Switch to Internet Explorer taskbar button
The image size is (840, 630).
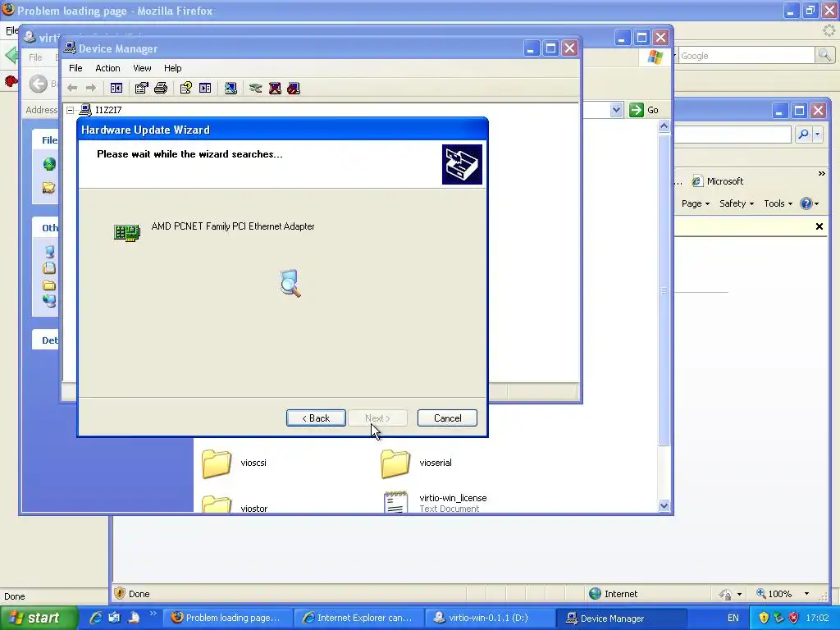click(358, 619)
